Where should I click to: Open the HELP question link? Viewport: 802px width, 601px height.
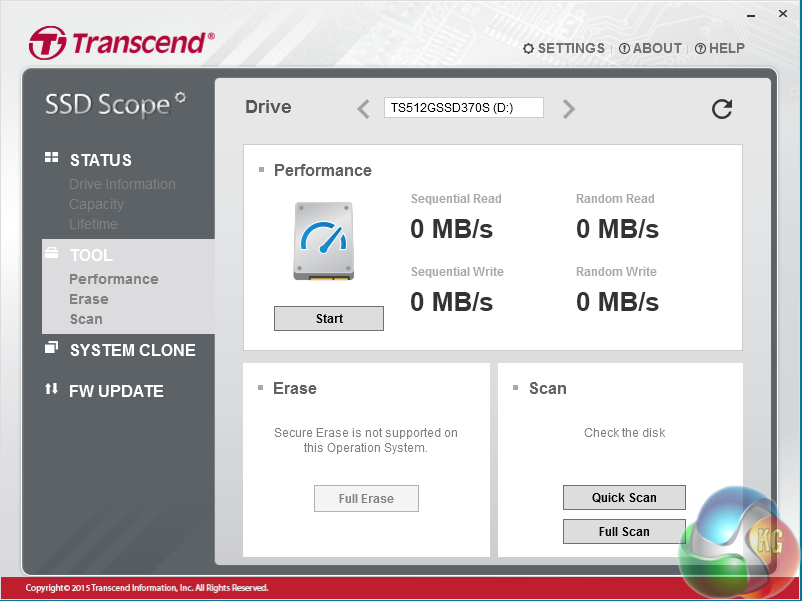[x=720, y=49]
